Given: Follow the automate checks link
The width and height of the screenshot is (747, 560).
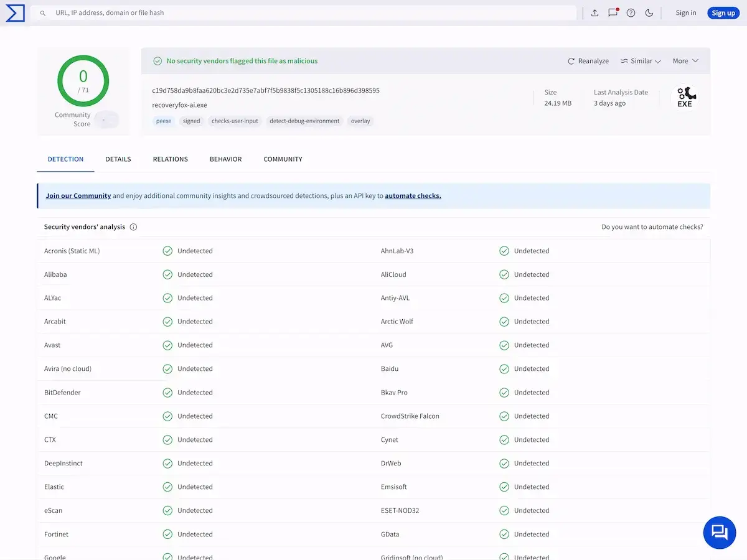Looking at the screenshot, I should 413,195.
